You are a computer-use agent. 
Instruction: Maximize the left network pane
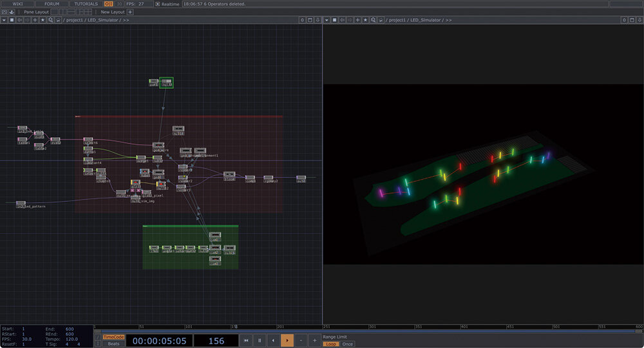[x=310, y=20]
